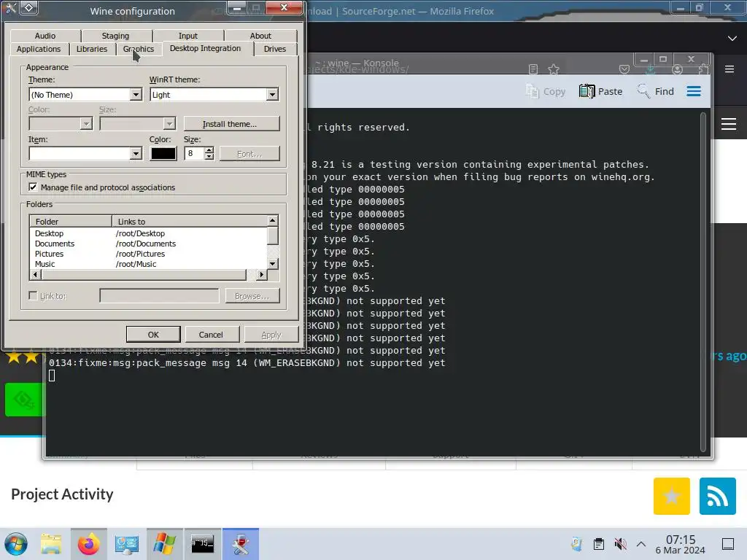Open the Konsole blue hamburger menu

point(694,91)
